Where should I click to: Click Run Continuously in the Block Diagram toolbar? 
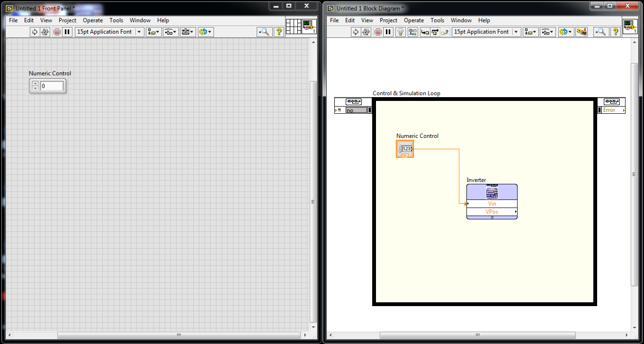[366, 32]
